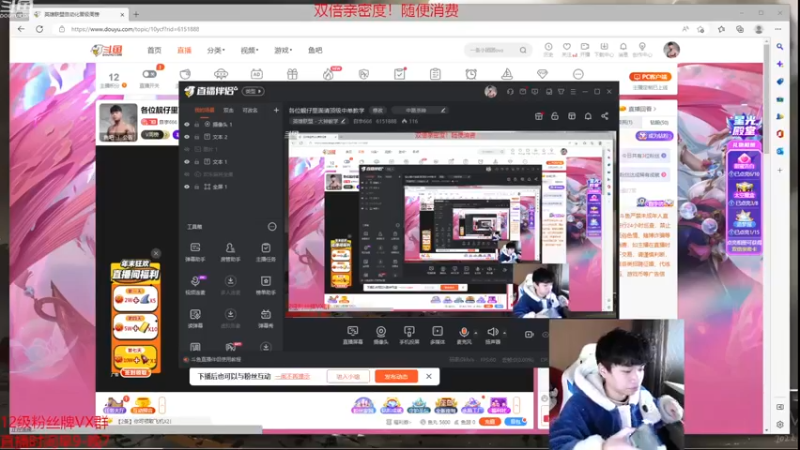The width and height of the screenshot is (800, 450).
Task: Add a 多媒体 multimedia source
Action: coord(437,335)
